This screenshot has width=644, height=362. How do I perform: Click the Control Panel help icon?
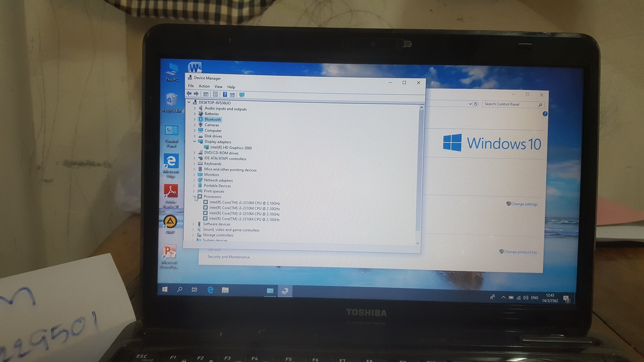pos(545,114)
